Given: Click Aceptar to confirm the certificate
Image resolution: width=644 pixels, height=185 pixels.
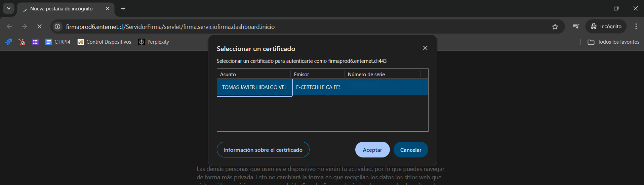Looking at the screenshot, I should coord(372,150).
